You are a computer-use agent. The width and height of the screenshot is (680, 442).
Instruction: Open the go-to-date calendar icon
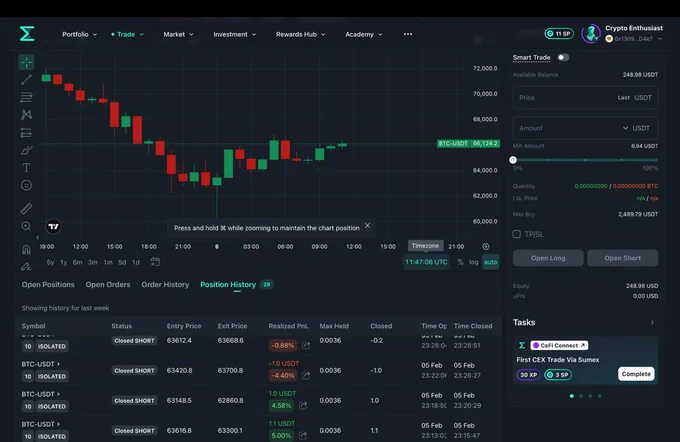click(x=155, y=262)
